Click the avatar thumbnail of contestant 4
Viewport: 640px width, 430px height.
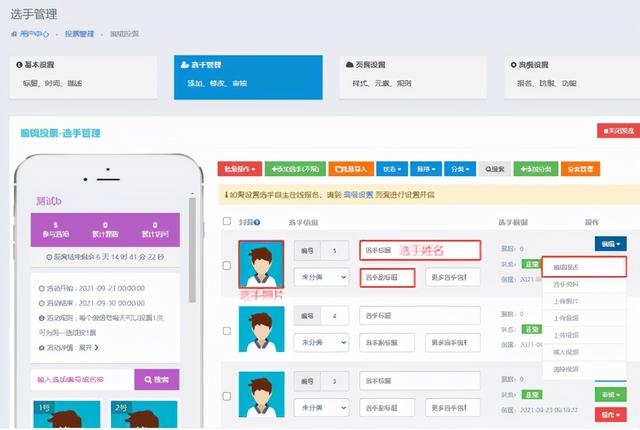(261, 329)
